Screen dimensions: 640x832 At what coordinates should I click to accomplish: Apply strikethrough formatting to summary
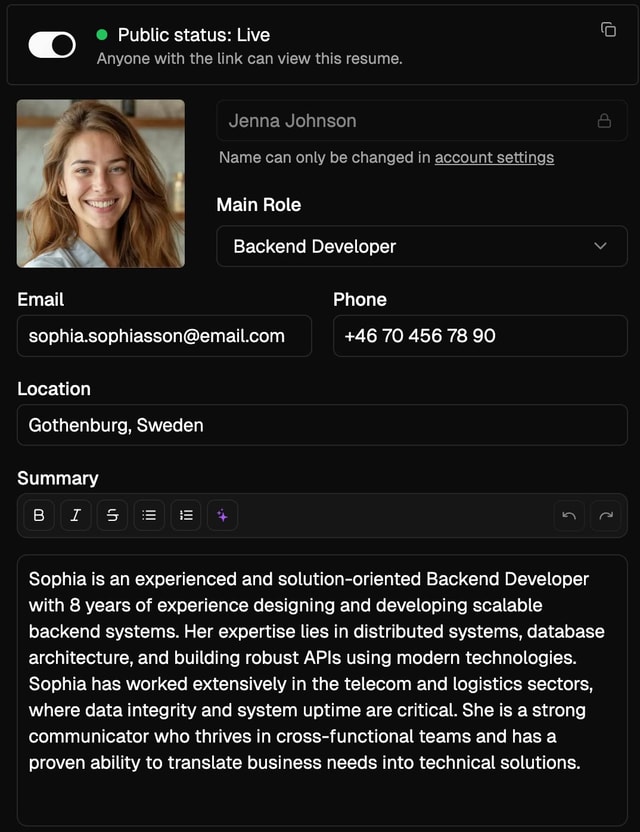[x=112, y=515]
